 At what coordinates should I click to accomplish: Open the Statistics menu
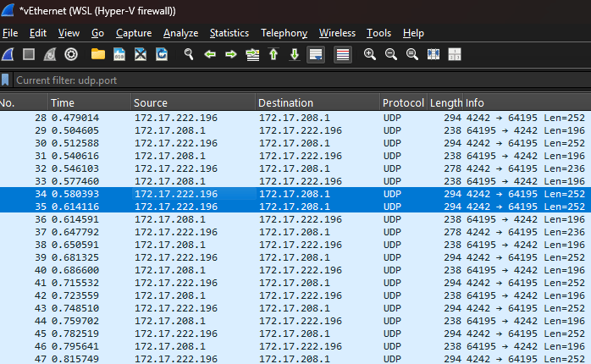point(229,33)
